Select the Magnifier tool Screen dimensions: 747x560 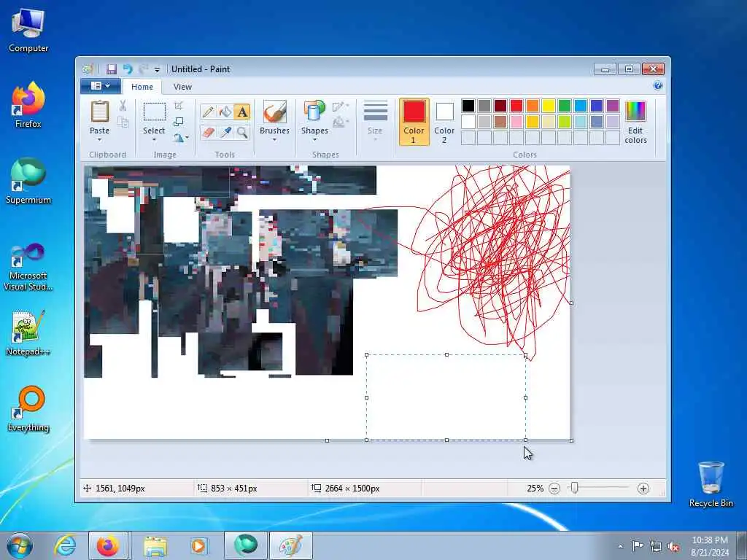point(242,132)
